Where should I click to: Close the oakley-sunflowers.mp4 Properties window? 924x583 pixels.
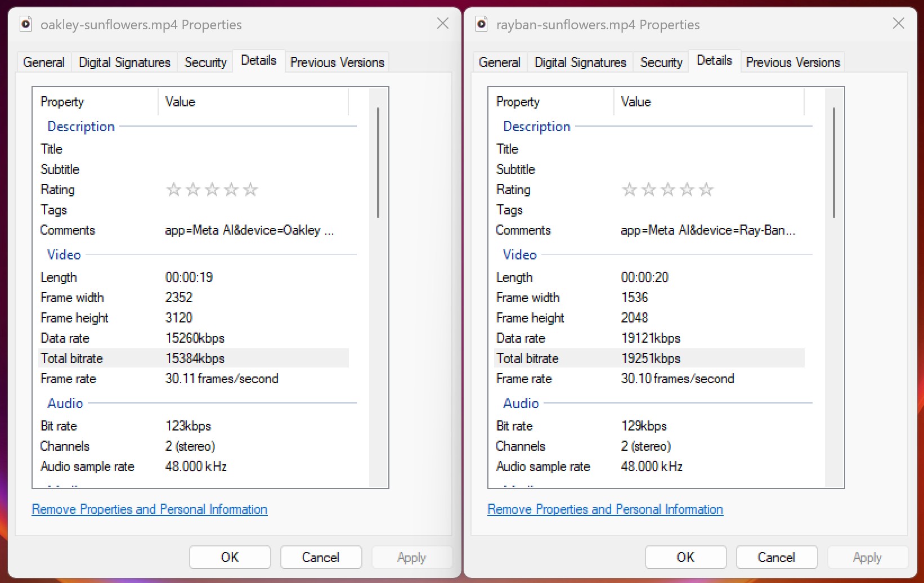[443, 24]
